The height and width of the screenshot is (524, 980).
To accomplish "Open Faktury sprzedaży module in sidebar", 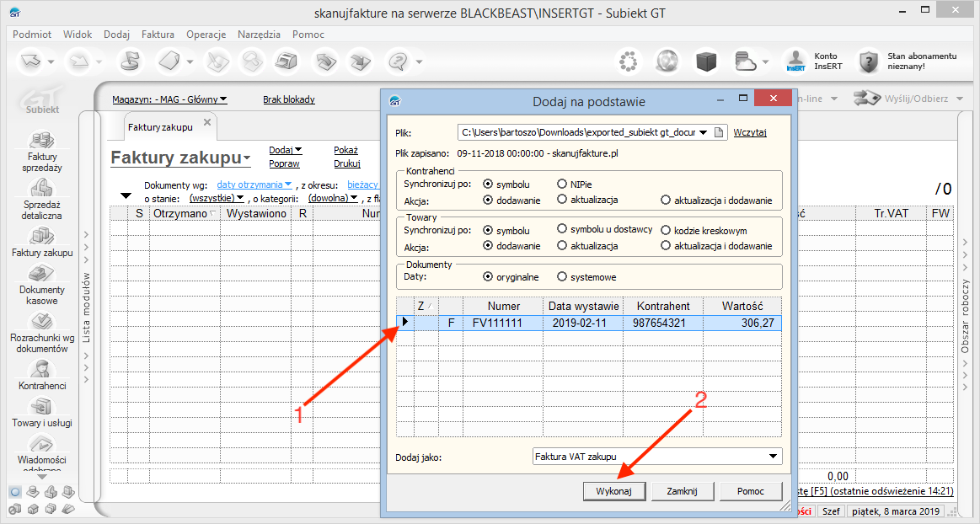I will (x=42, y=142).
